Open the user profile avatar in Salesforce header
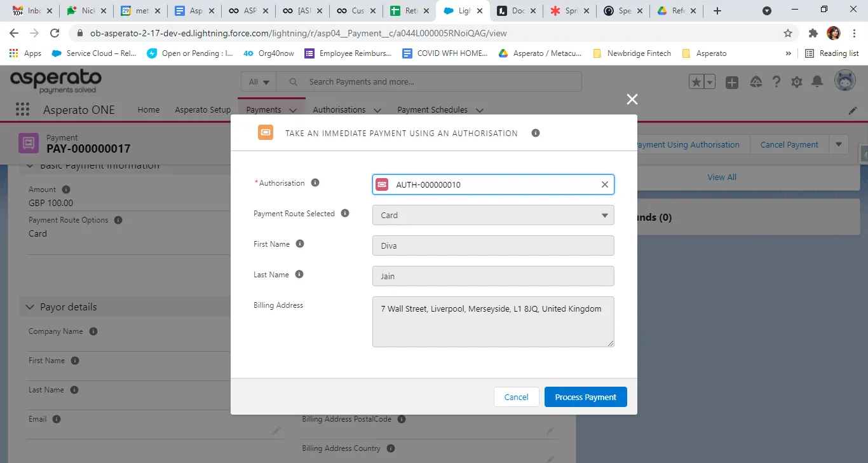This screenshot has height=463, width=868. click(846, 81)
